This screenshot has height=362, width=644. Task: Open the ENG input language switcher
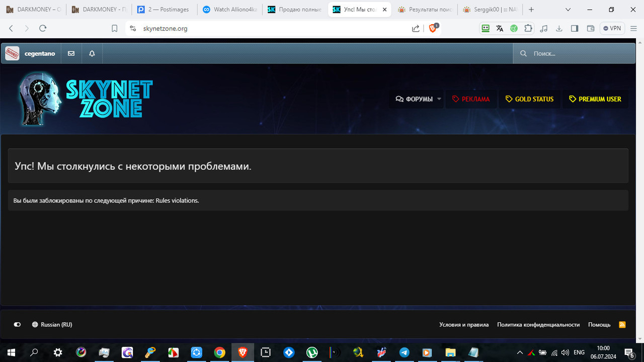tap(579, 352)
